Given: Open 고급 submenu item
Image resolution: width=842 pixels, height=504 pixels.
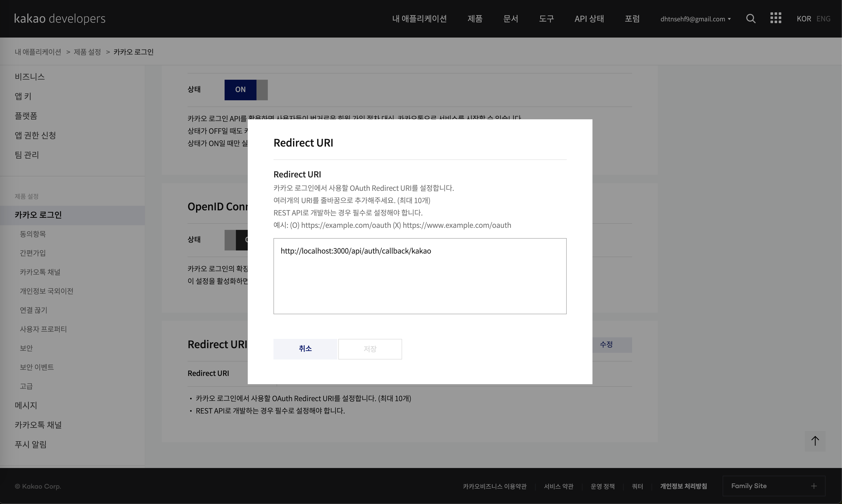Looking at the screenshot, I should pyautogui.click(x=26, y=386).
